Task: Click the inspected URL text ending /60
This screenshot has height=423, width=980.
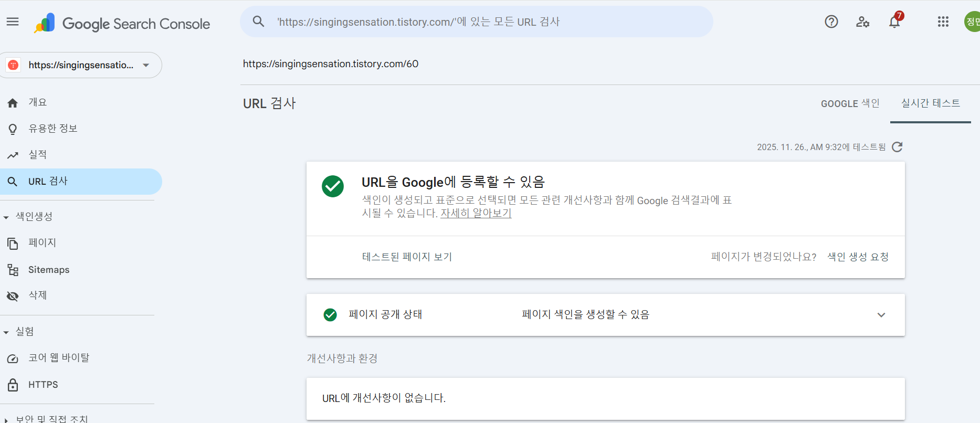Action: pos(331,64)
